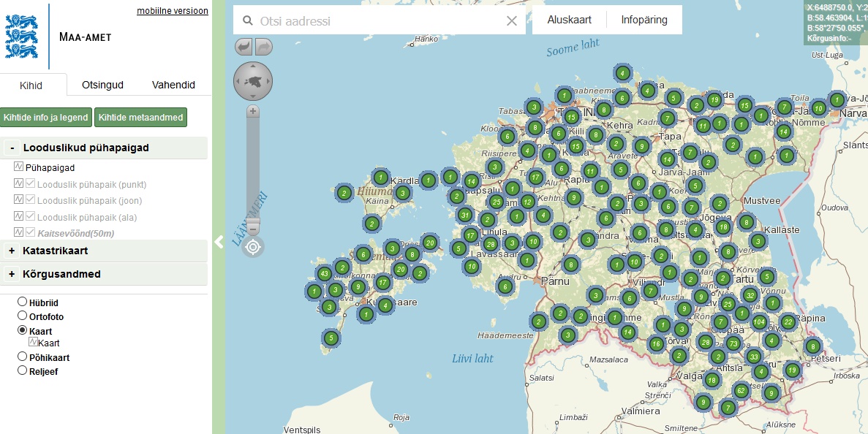Click the Estonia full-extent pan control
This screenshot has width=868, height=434.
tap(253, 80)
